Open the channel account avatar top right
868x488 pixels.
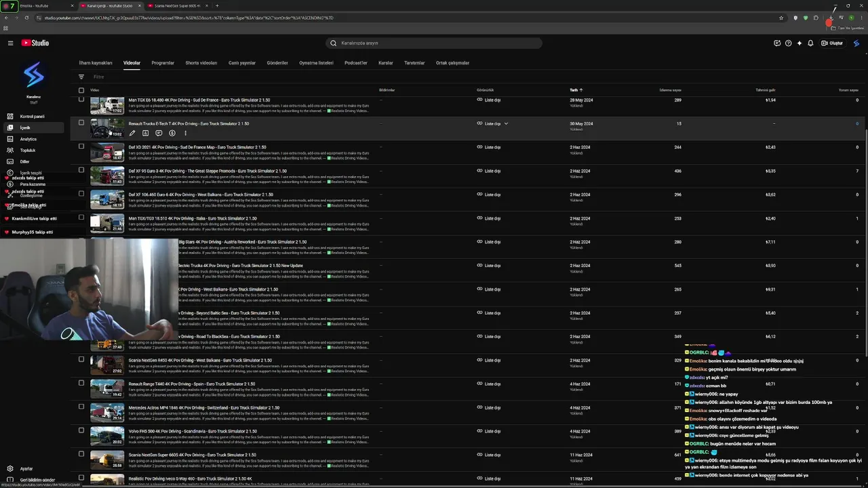[856, 43]
